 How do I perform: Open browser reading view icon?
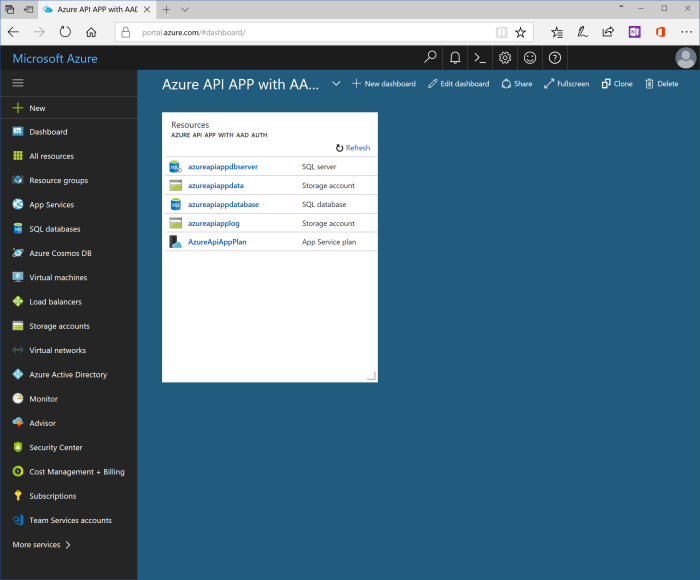pyautogui.click(x=501, y=32)
